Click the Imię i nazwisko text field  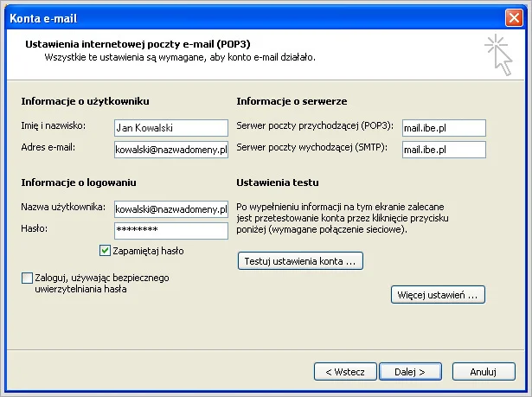(x=170, y=127)
